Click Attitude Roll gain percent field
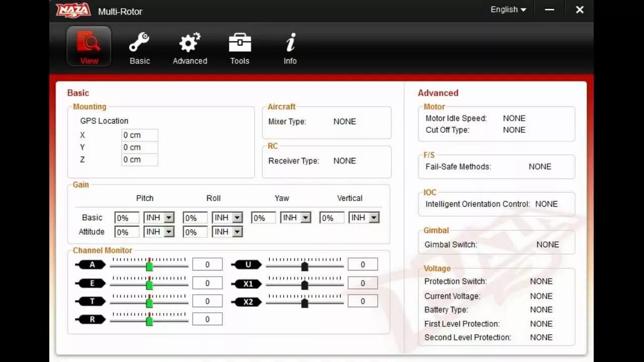Image resolution: width=644 pixels, height=362 pixels. click(x=195, y=232)
